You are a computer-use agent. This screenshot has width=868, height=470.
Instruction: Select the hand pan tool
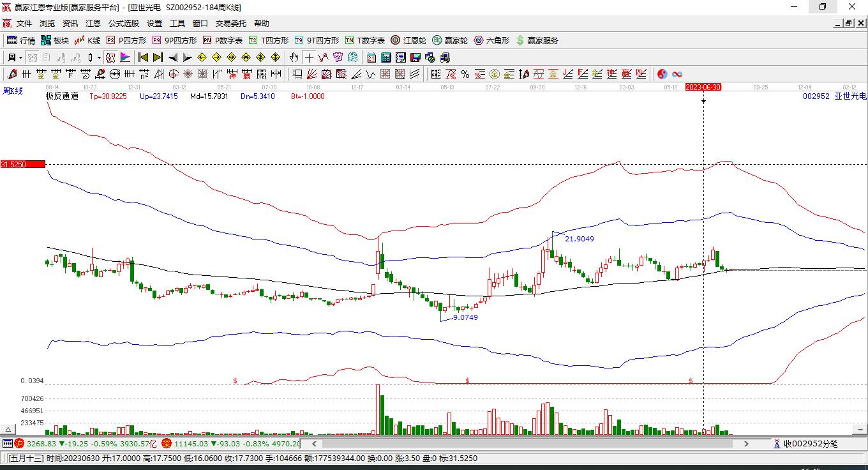pos(294,57)
